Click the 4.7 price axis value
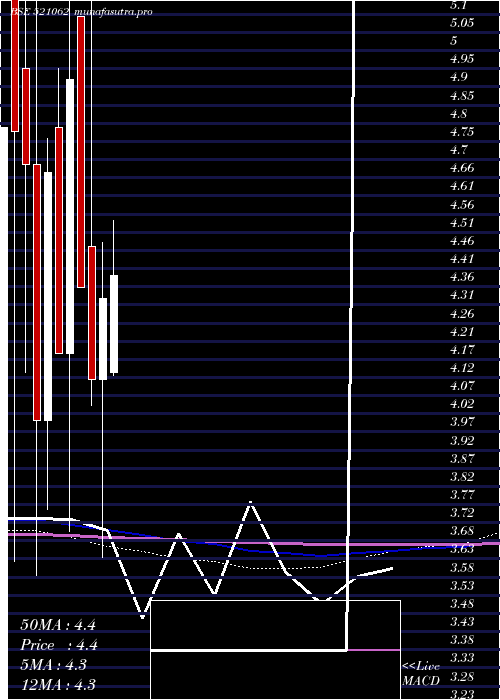500x700 pixels. coord(459,150)
